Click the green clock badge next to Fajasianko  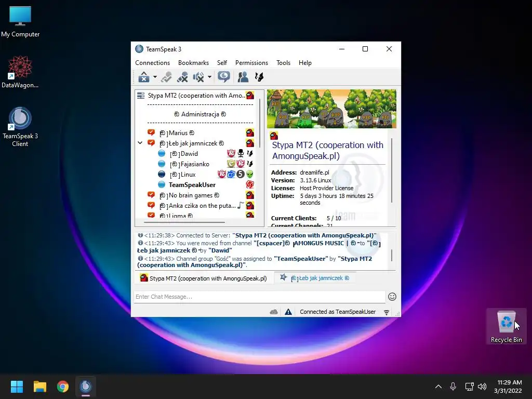point(231,164)
